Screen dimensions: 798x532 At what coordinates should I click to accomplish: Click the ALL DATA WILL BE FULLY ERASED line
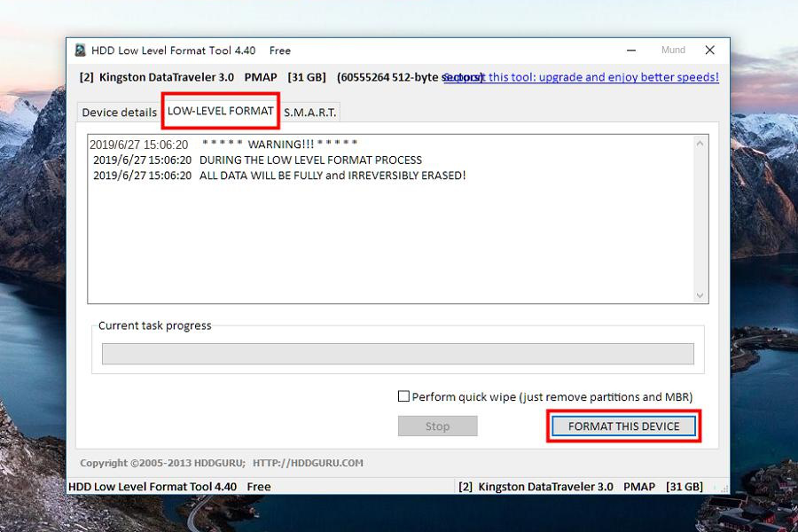tap(279, 176)
